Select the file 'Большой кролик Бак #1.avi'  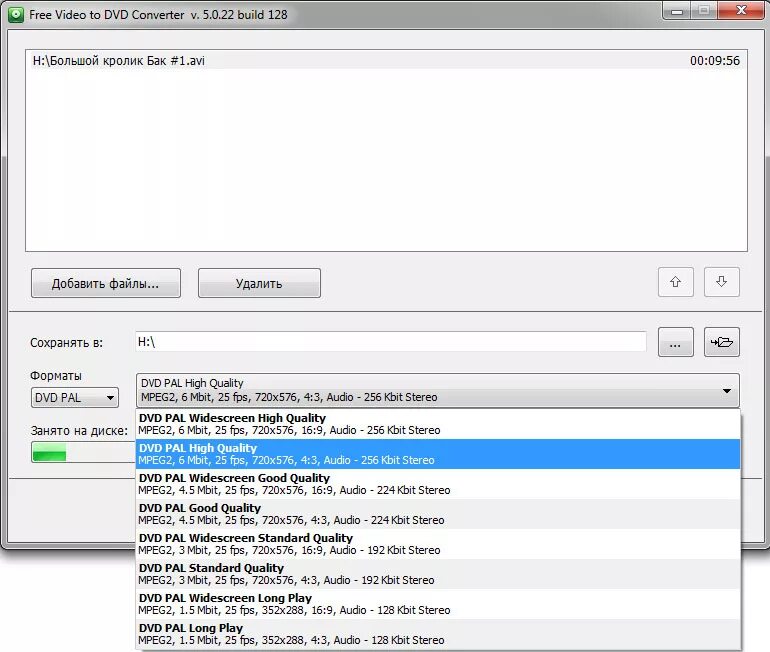(386, 60)
